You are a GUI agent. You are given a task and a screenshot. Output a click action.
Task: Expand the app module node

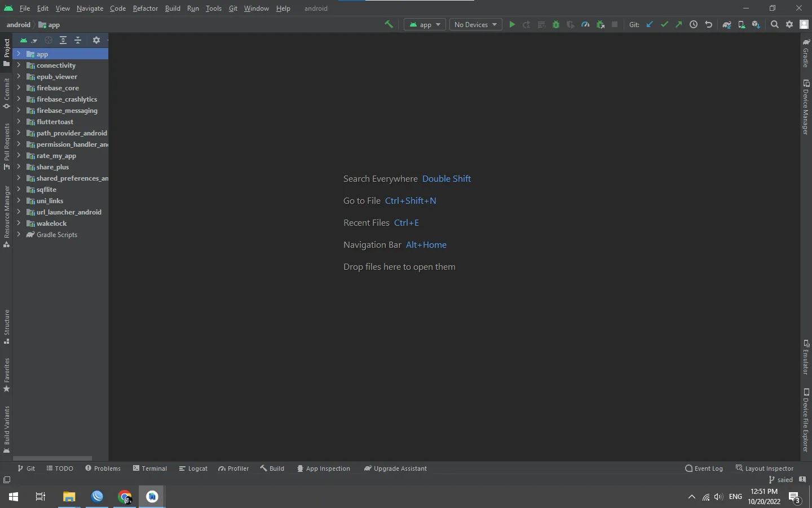tap(19, 54)
